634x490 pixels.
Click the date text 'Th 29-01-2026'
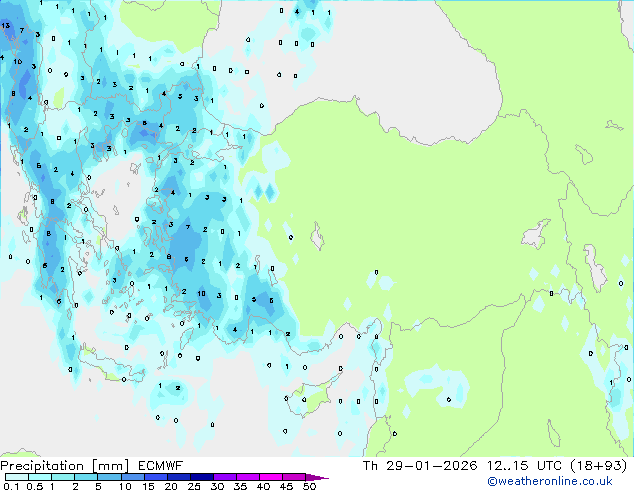point(420,466)
